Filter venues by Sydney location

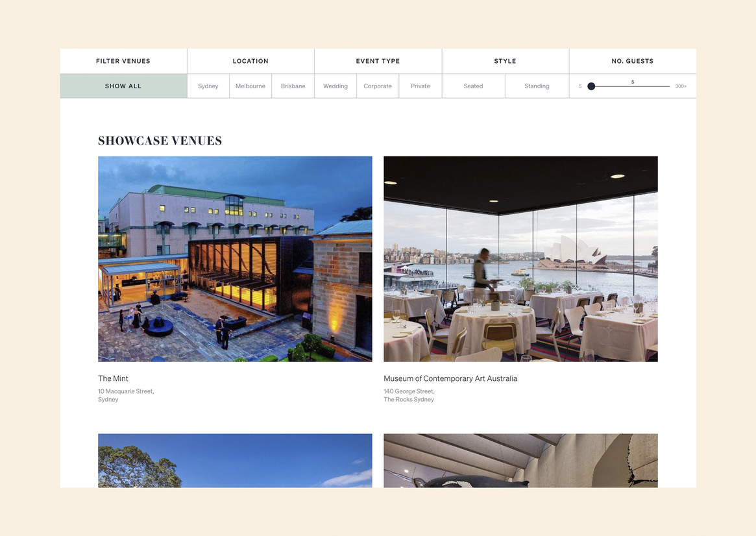point(208,86)
